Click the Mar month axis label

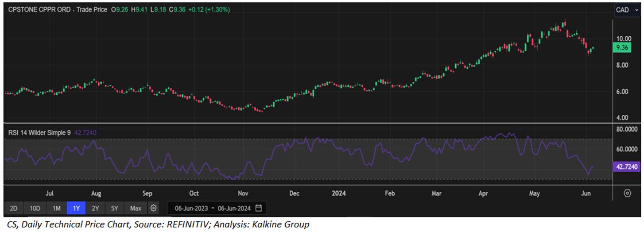(x=437, y=193)
